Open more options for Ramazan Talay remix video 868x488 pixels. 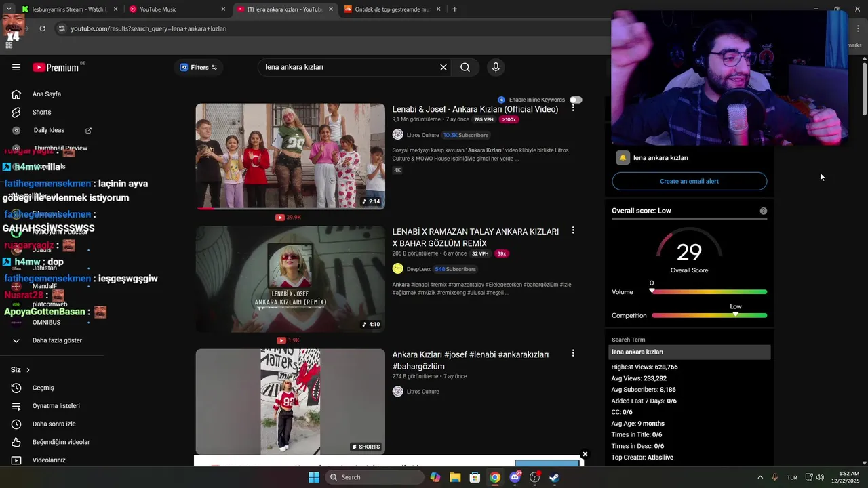click(573, 230)
